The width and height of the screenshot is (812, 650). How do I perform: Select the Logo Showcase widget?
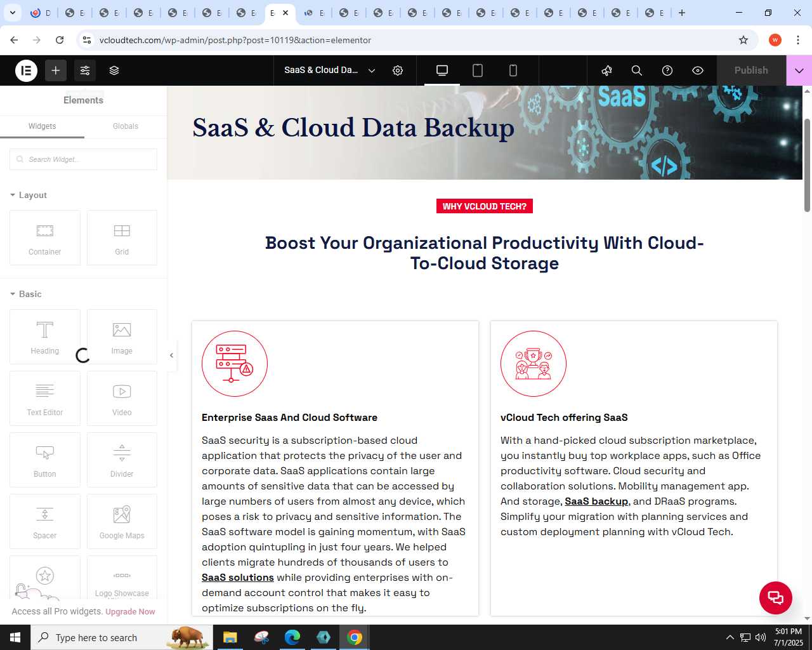[x=122, y=578]
